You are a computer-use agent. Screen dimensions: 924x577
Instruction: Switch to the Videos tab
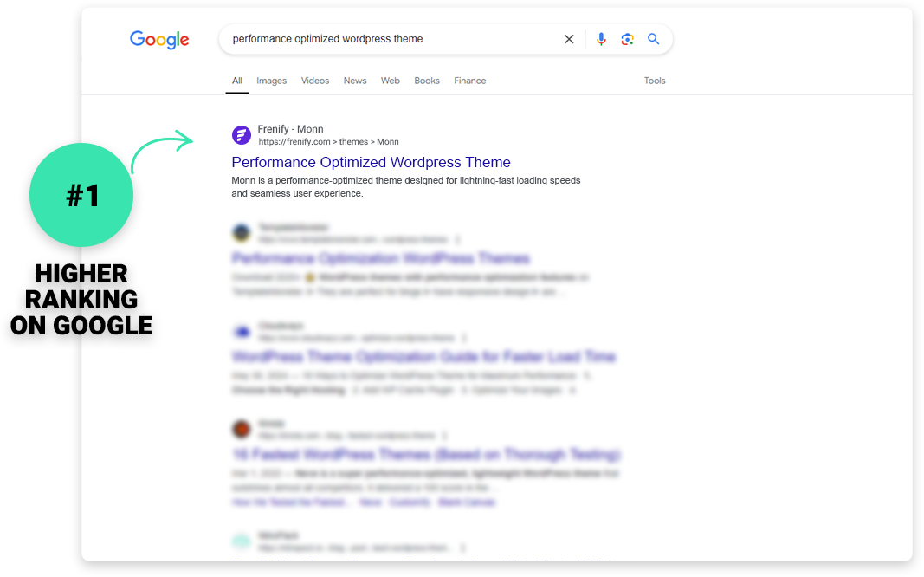(315, 81)
